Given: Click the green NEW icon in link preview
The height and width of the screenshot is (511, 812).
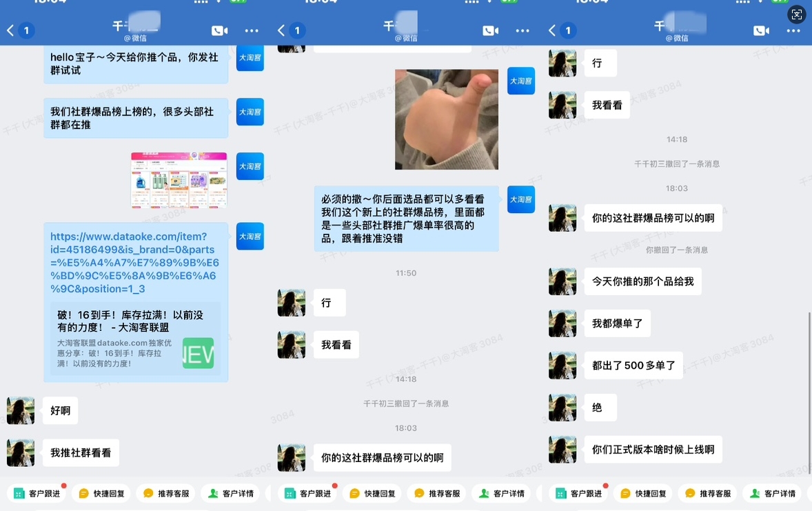Looking at the screenshot, I should tap(198, 353).
